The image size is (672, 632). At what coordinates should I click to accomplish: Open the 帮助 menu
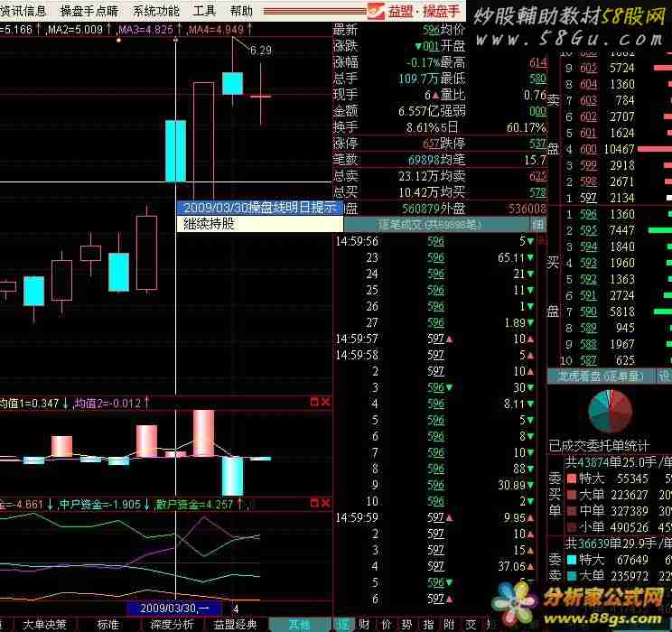(241, 10)
